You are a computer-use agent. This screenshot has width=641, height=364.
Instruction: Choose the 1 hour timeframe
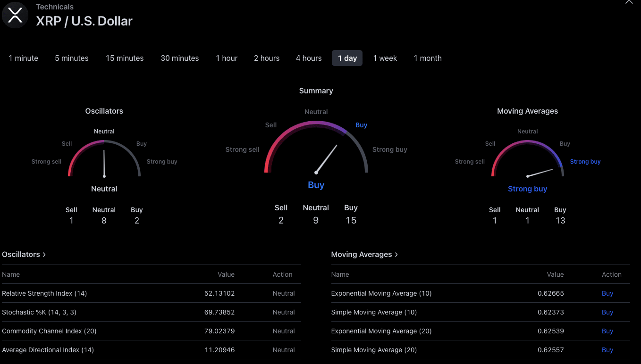pos(227,58)
